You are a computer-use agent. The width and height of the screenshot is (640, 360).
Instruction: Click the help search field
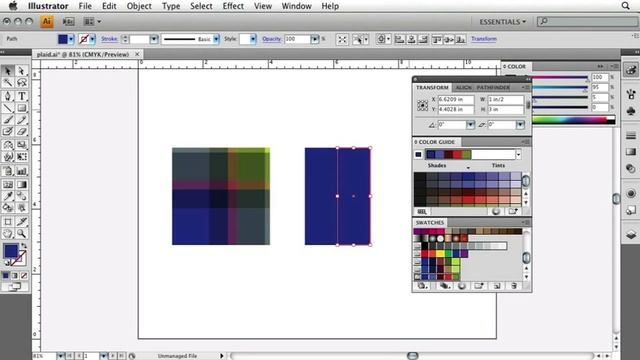(588, 21)
